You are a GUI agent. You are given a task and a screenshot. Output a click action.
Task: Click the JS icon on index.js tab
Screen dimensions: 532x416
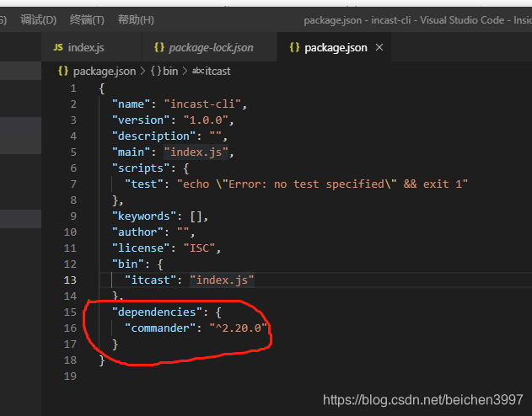[x=58, y=47]
